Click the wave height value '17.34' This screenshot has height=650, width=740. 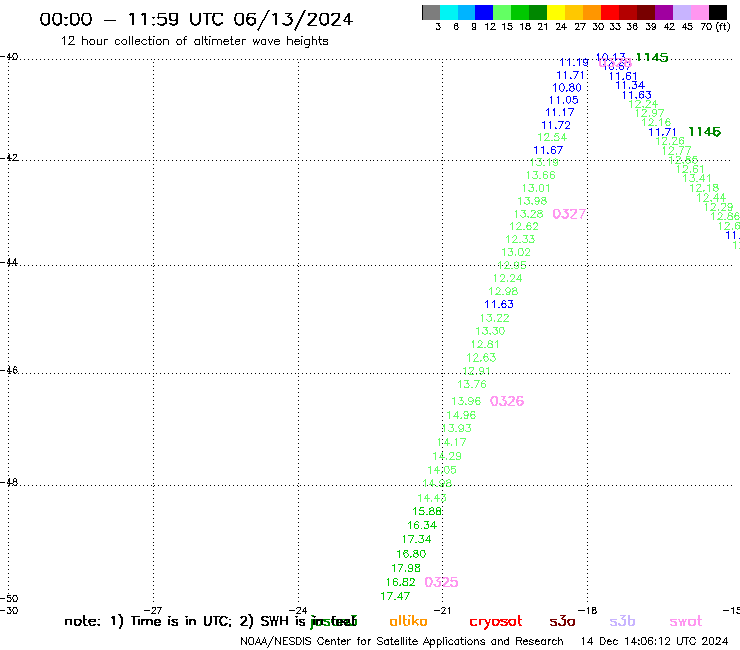[416, 539]
